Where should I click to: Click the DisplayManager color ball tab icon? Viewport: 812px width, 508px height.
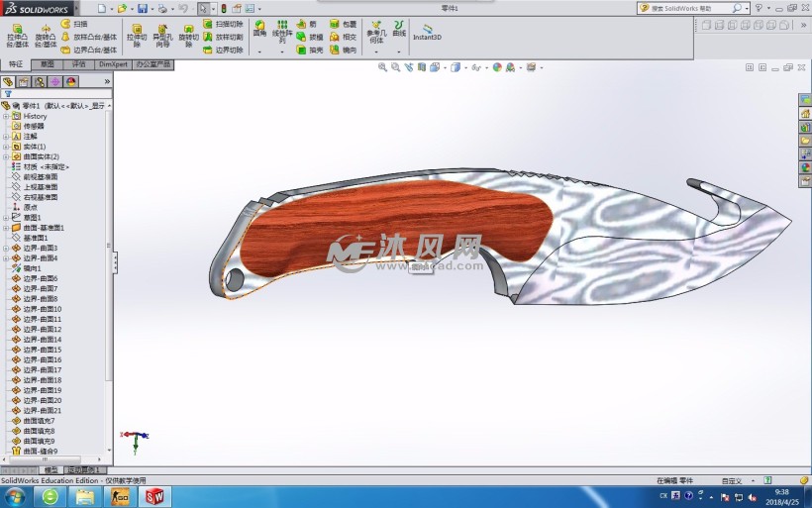click(71, 82)
